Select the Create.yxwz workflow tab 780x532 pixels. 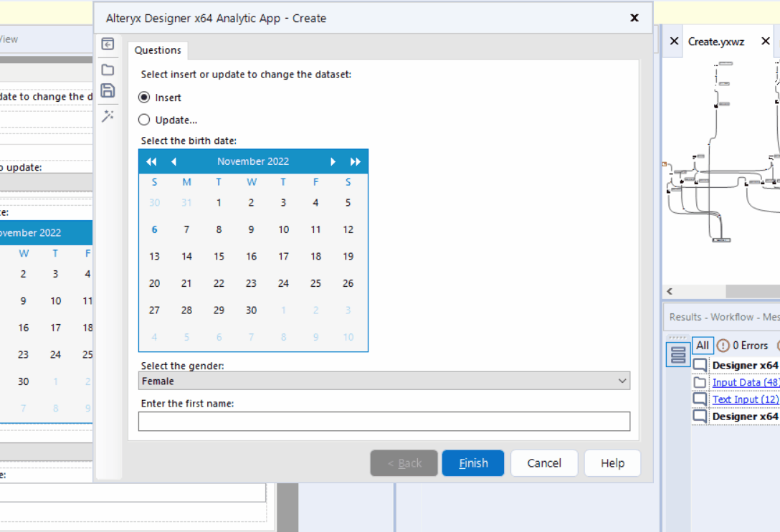[716, 42]
